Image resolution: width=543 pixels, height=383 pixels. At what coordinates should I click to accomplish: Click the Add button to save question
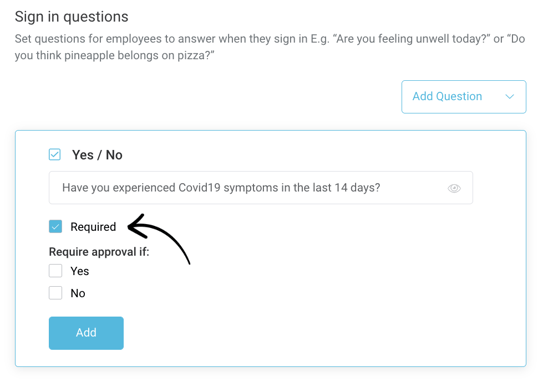(86, 333)
